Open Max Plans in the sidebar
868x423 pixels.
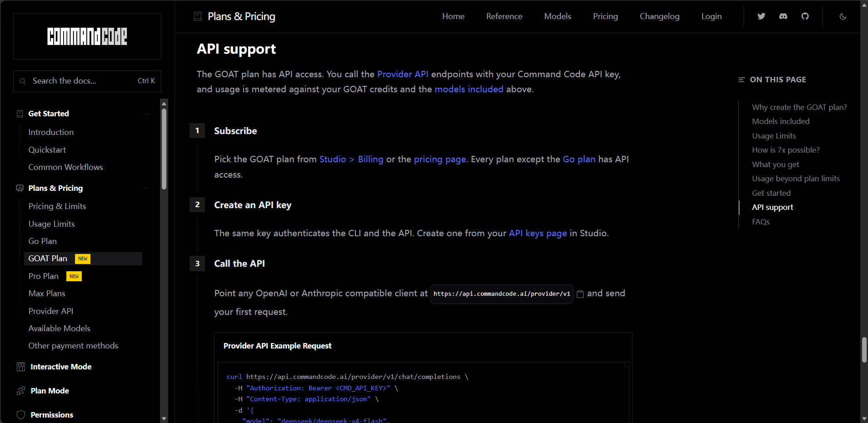pyautogui.click(x=47, y=294)
